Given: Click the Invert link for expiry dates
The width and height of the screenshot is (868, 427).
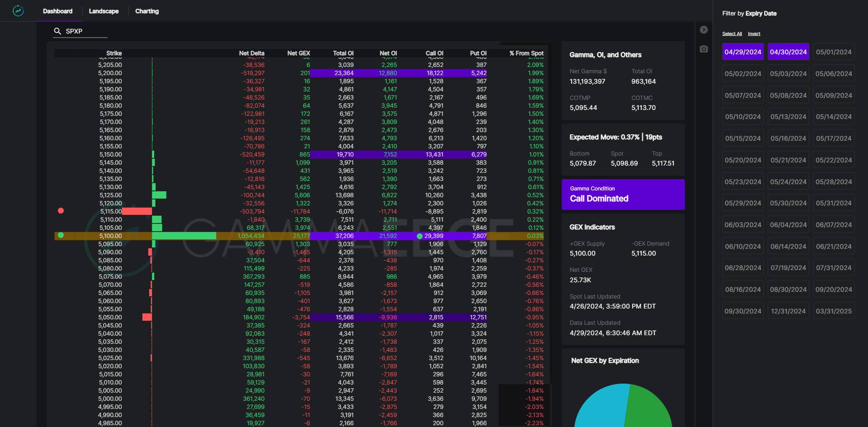Looking at the screenshot, I should 754,34.
